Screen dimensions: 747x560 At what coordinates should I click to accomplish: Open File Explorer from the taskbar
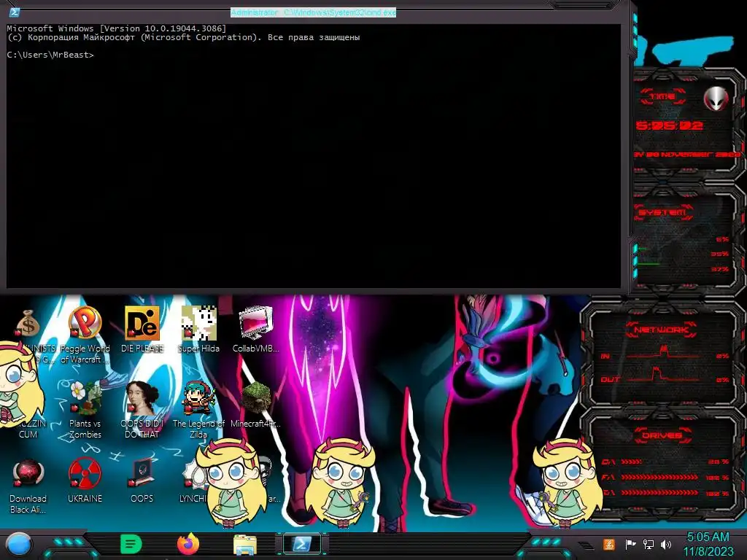point(245,545)
